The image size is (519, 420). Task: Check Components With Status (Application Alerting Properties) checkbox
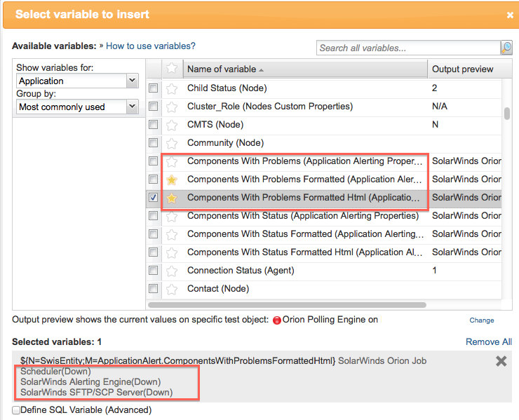point(154,215)
